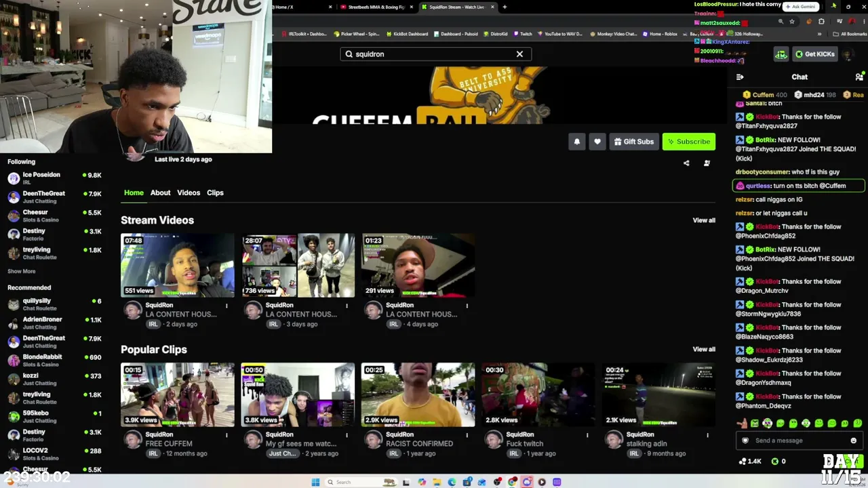Open 595kebo's avatar in Recommended
The height and width of the screenshot is (488, 868).
click(14, 417)
